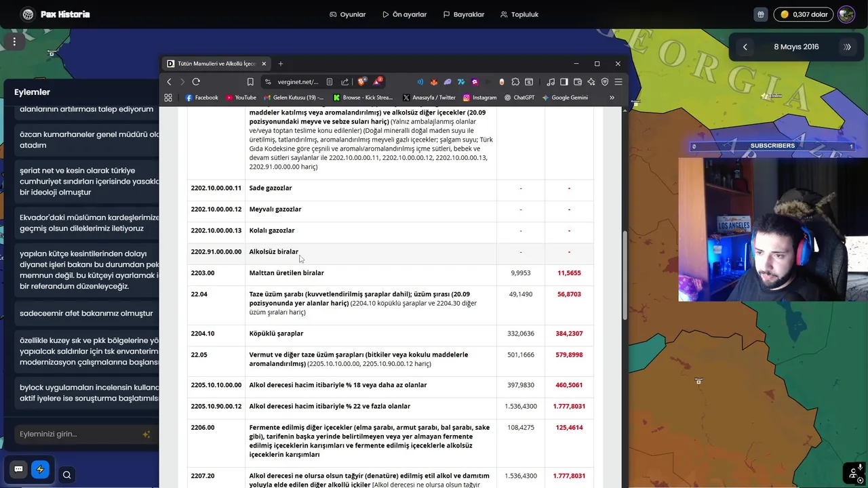Open the apps grid in bookmarks bar
The height and width of the screenshot is (488, 868).
(168, 98)
